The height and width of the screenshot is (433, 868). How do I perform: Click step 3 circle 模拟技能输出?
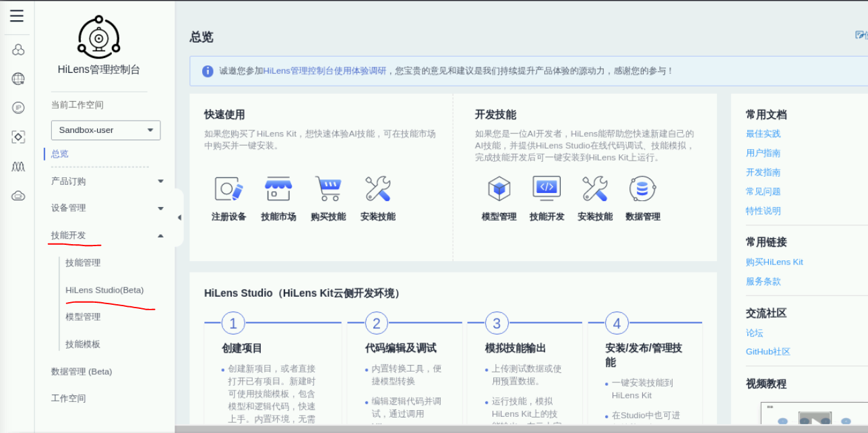(x=497, y=324)
